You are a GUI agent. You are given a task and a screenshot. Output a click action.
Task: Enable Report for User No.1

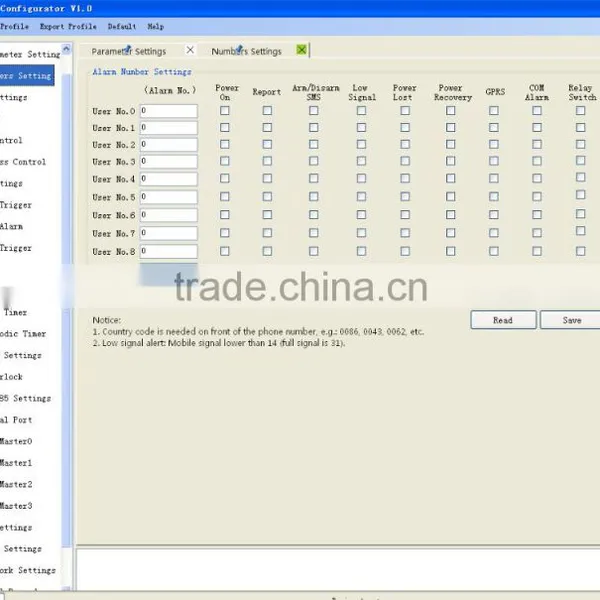coord(267,127)
